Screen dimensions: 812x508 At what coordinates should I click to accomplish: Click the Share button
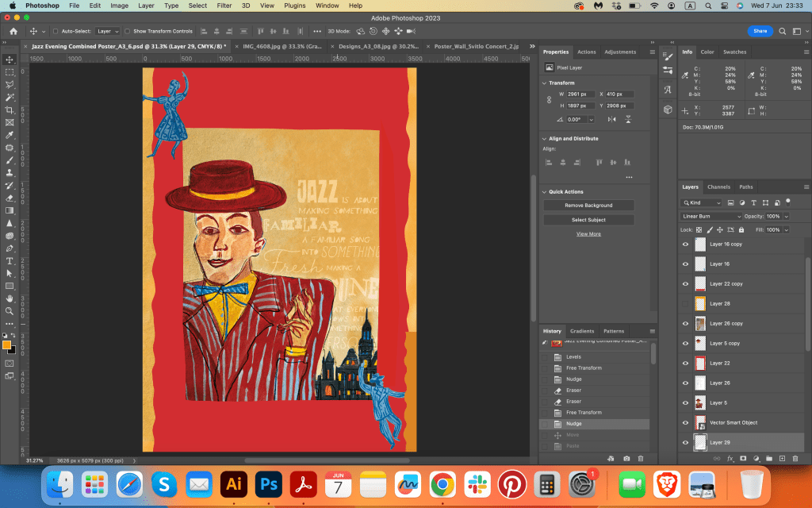click(760, 31)
